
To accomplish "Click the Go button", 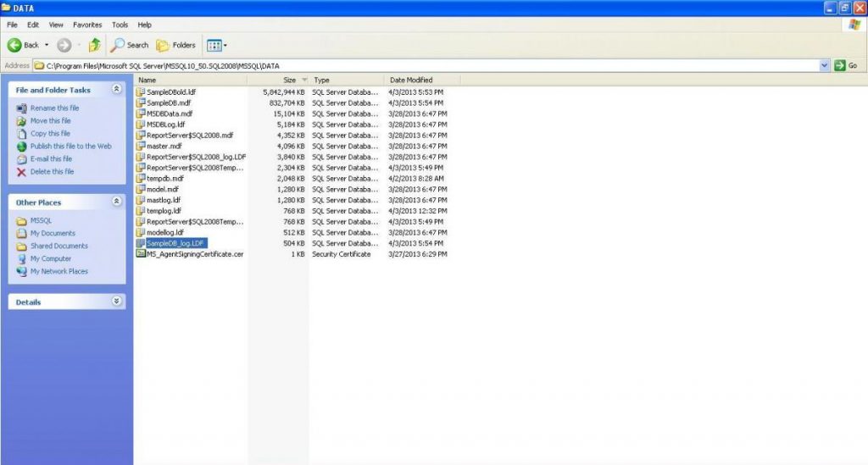I will [847, 66].
